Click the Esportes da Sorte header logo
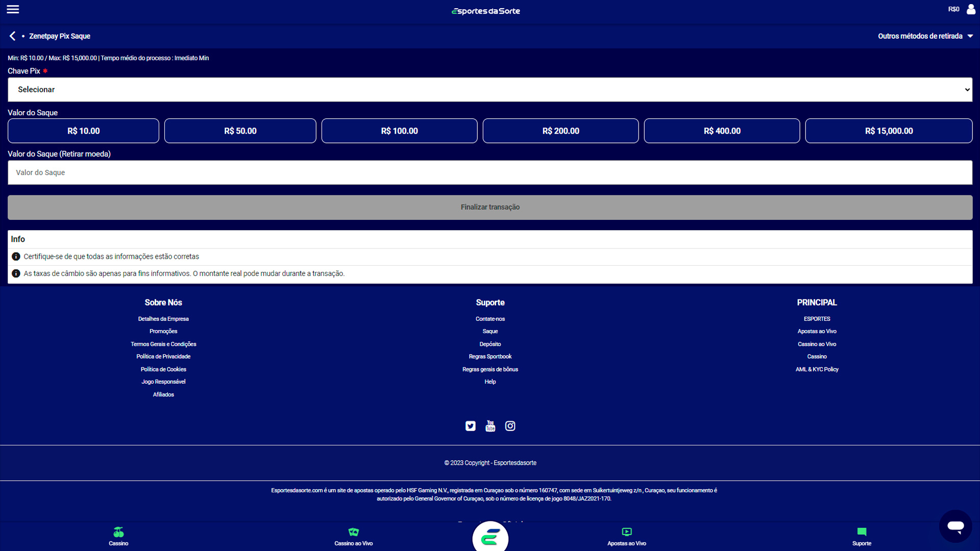This screenshot has width=980, height=551. click(x=486, y=11)
